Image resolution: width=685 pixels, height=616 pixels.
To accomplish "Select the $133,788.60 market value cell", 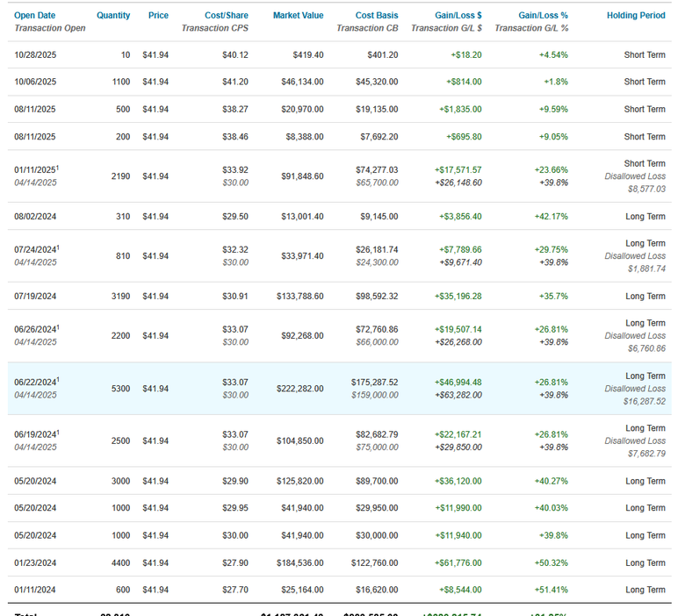I will tap(299, 297).
